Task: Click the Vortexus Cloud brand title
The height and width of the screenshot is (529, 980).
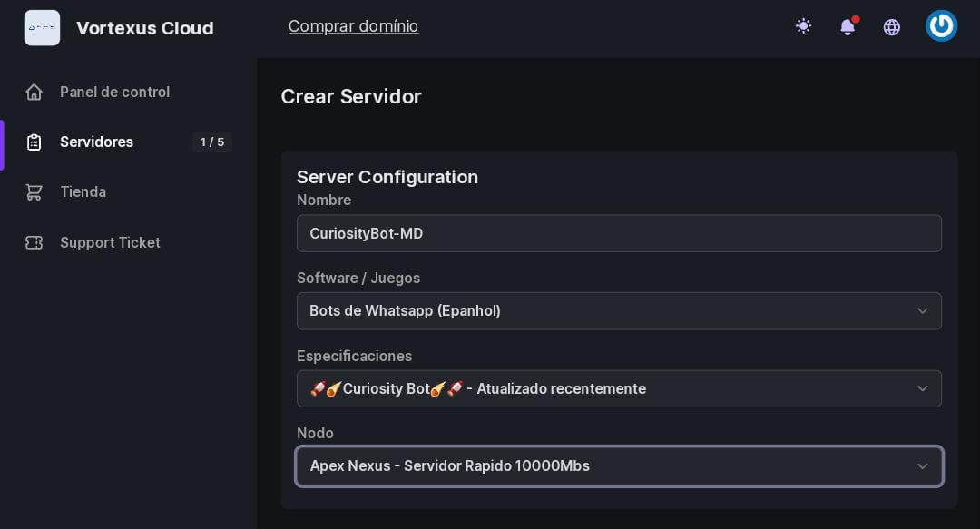Action: point(145,28)
